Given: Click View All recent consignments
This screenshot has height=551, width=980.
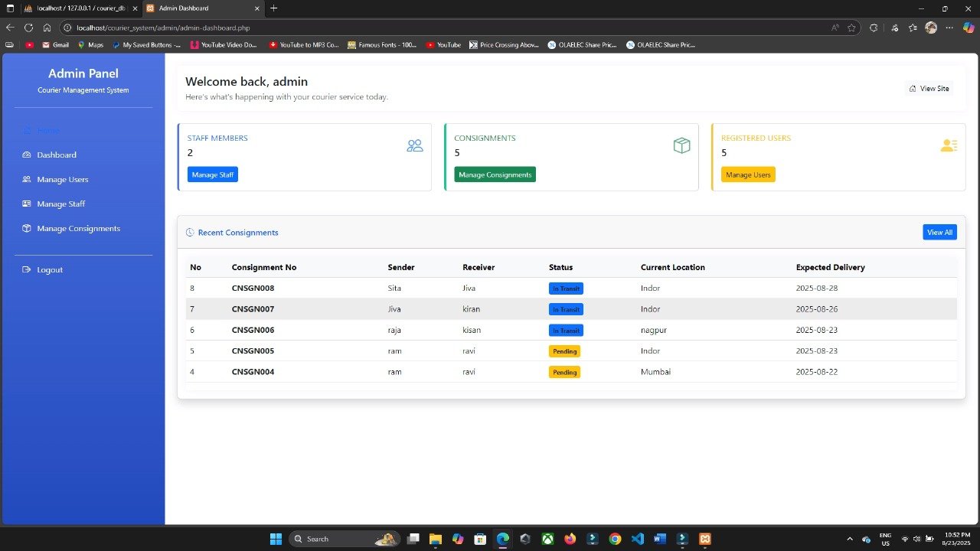Looking at the screenshot, I should (939, 232).
